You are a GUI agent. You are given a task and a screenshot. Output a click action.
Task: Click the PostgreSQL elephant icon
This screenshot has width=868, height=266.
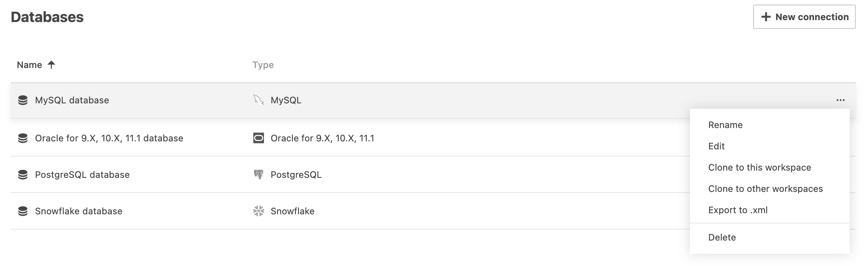click(259, 174)
